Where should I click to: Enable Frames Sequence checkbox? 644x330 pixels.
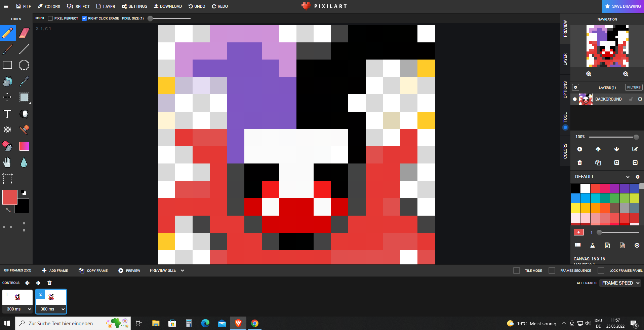(x=552, y=270)
